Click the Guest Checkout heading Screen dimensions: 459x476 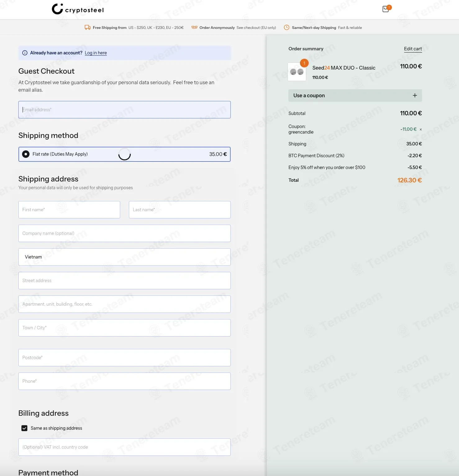(47, 71)
